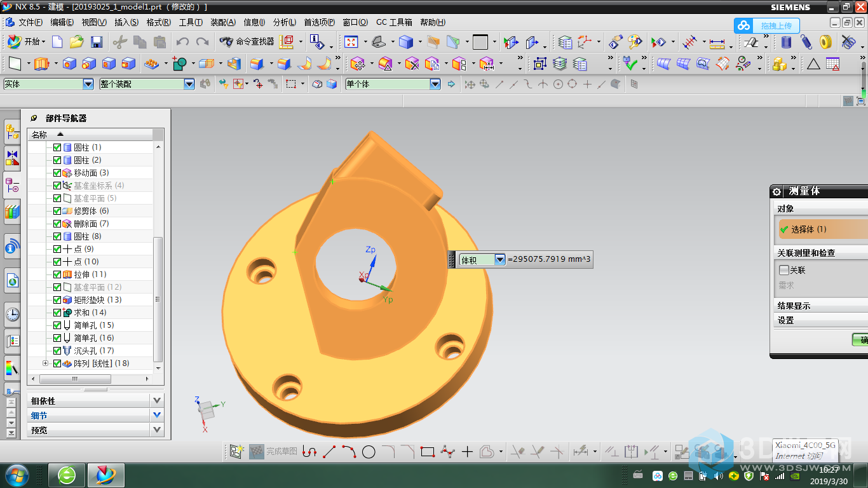Click the Fit view icon
868x488 pixels.
coord(351,42)
